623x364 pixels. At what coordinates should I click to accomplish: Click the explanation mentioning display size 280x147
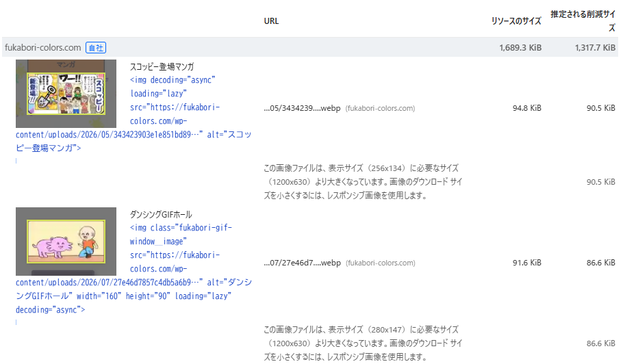[x=363, y=343]
